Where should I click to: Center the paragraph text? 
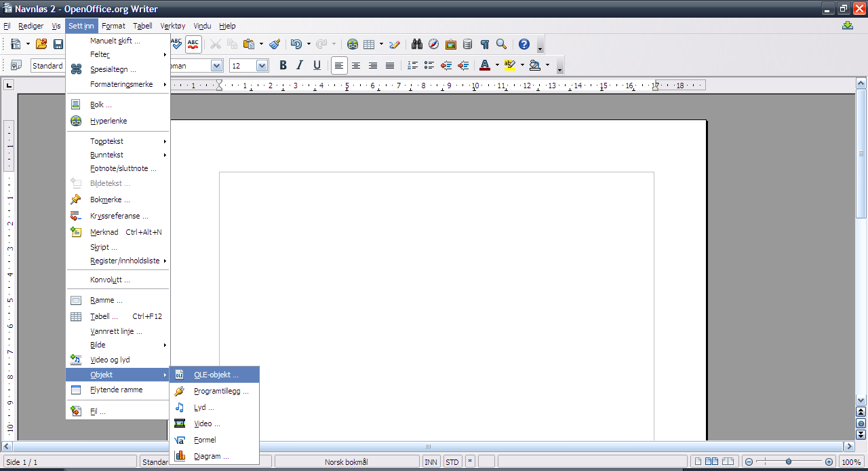coord(356,65)
